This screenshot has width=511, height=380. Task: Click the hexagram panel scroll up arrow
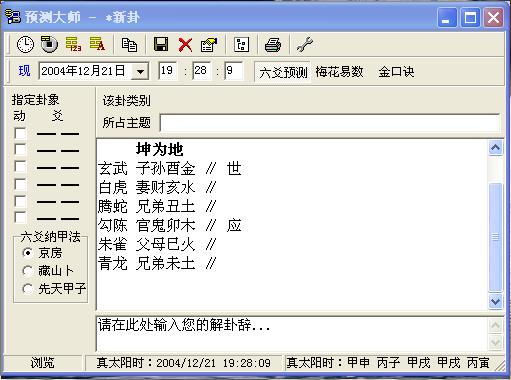coord(495,148)
